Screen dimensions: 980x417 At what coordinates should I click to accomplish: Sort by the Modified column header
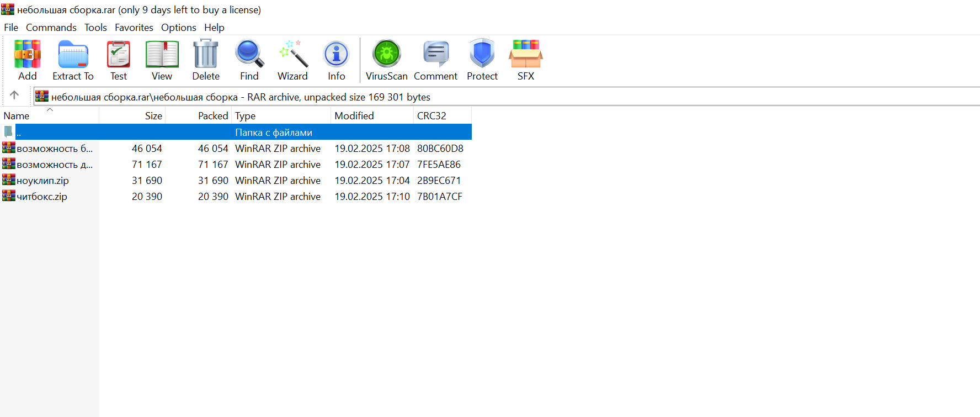372,115
